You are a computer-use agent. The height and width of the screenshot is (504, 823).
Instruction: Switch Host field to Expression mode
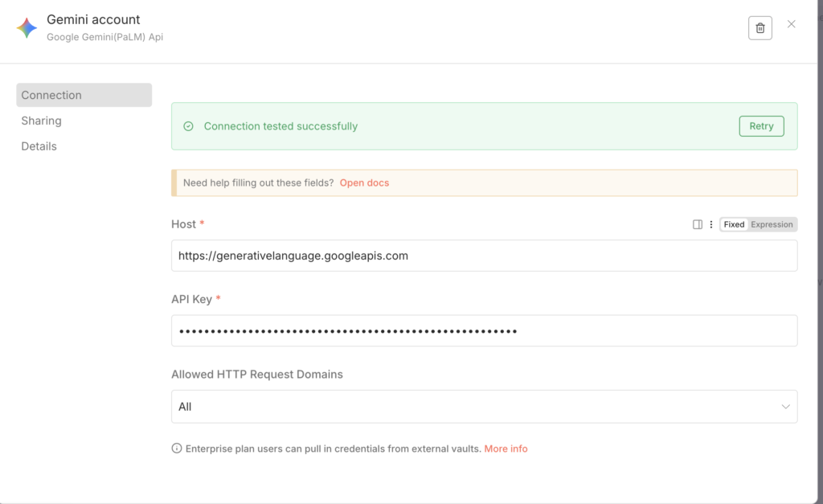772,225
